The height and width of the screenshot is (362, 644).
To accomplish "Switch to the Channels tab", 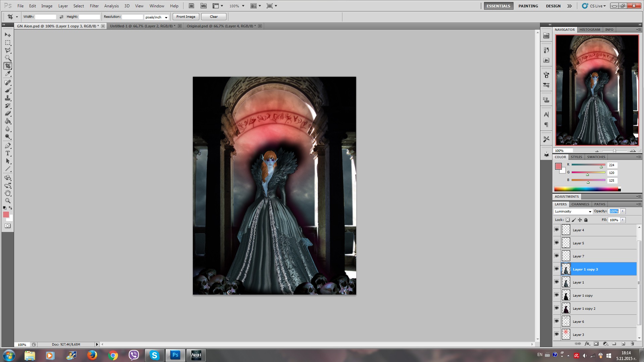I will [580, 204].
